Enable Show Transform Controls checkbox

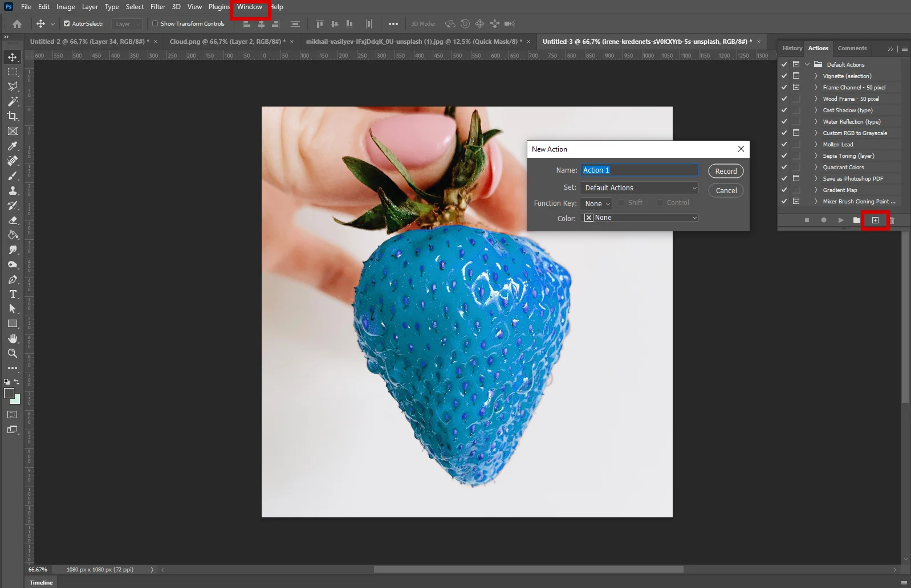[x=155, y=24]
